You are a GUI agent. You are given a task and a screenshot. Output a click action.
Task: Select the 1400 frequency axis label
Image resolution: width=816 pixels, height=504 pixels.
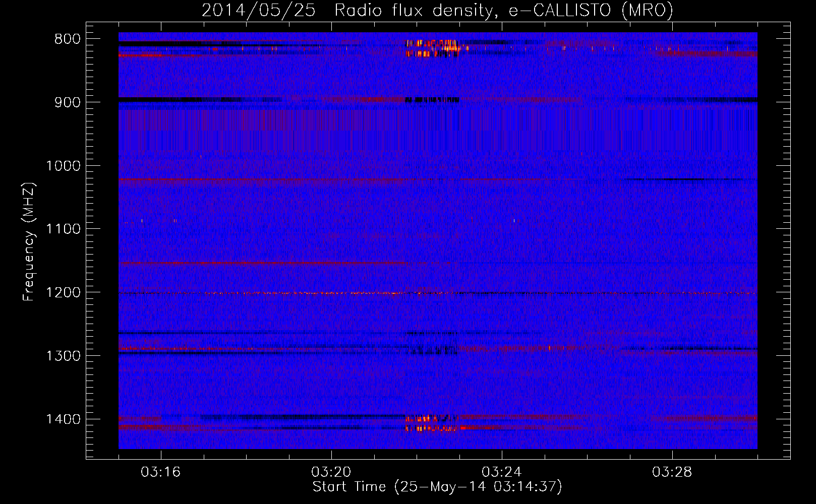click(x=63, y=419)
